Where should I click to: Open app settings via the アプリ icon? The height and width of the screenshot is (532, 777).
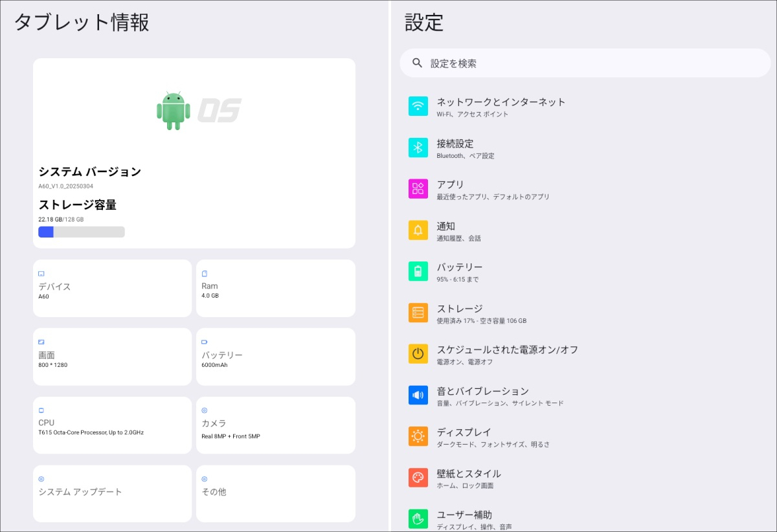418,188
